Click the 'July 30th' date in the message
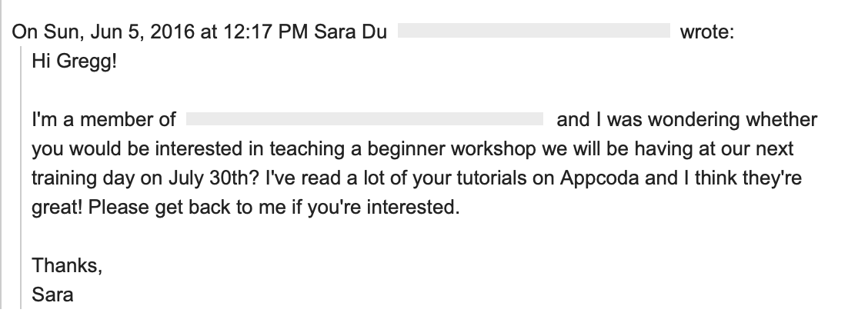This screenshot has width=868, height=326. 214,178
